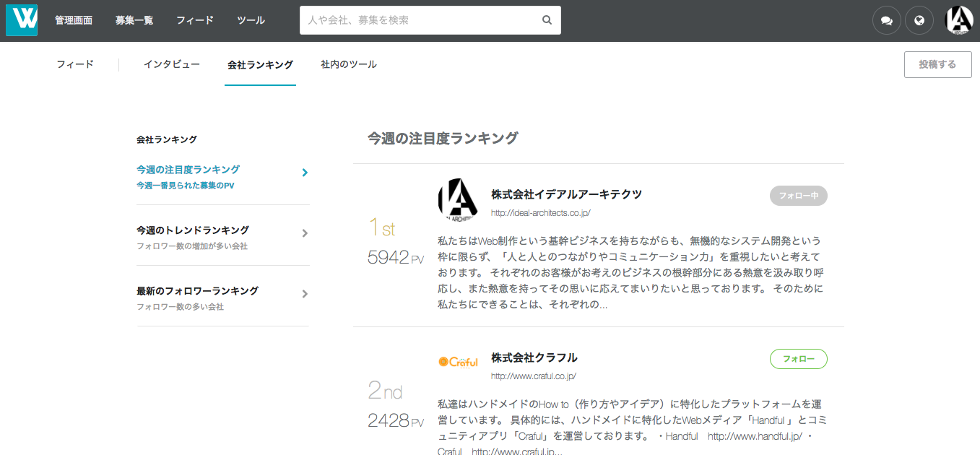Viewport: 980px width, 455px height.
Task: Click フォロー button for 株式会社クラフル
Action: pos(799,359)
